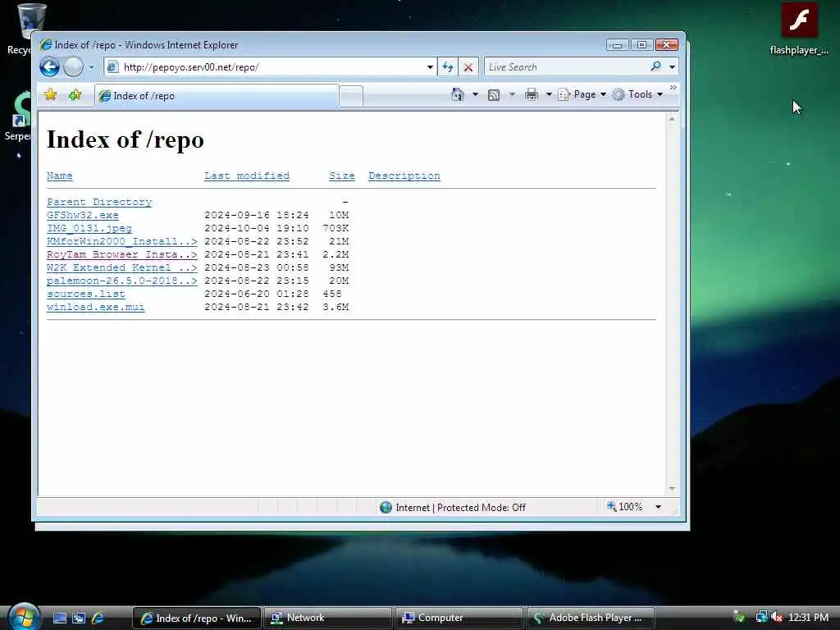This screenshot has width=840, height=630.
Task: Click winload.exe.mui link
Action: coord(95,307)
